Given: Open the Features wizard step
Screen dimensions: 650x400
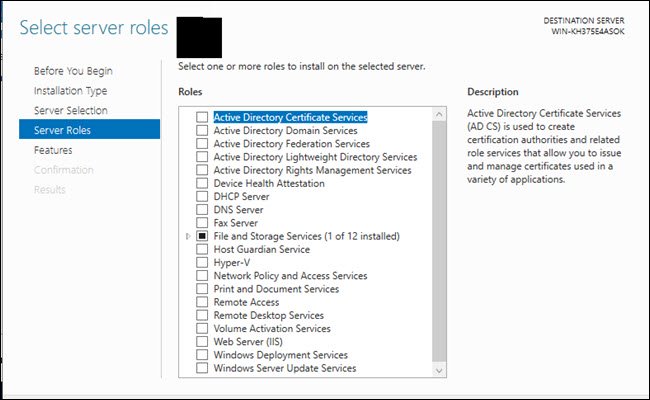Looking at the screenshot, I should (x=53, y=150).
